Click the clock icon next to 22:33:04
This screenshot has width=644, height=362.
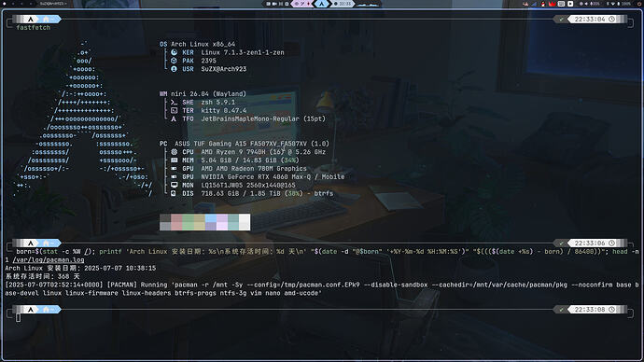coord(611,19)
